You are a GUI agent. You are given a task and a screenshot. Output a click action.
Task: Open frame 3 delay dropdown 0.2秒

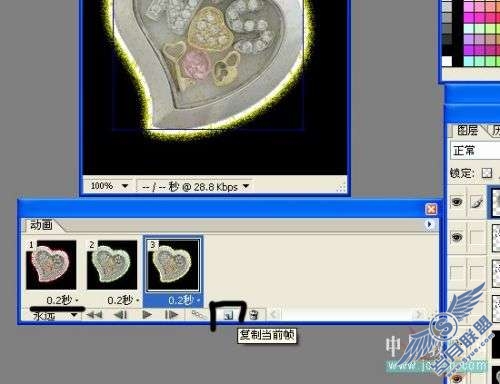point(184,300)
